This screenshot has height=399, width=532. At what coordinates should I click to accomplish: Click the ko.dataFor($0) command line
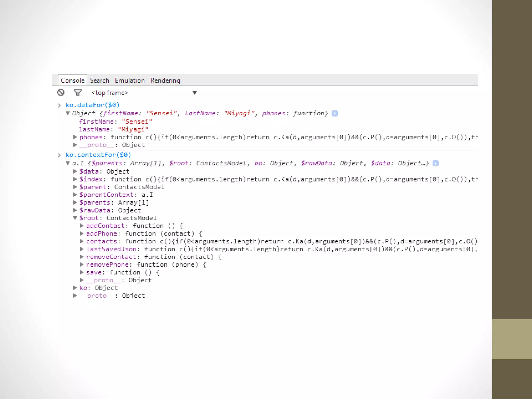92,105
